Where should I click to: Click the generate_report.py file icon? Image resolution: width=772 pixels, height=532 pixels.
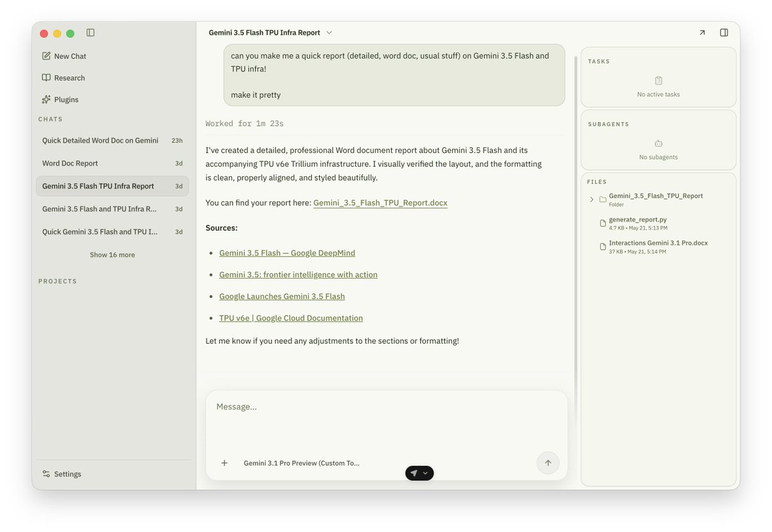603,223
